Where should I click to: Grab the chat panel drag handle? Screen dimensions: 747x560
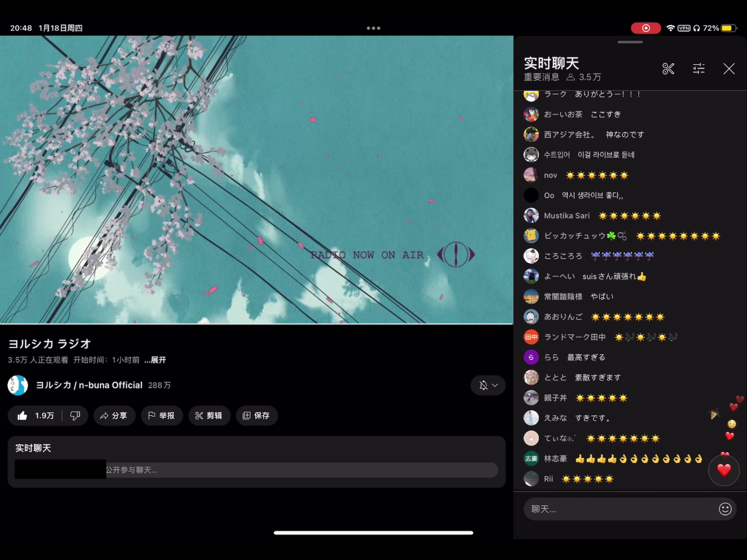pos(630,42)
